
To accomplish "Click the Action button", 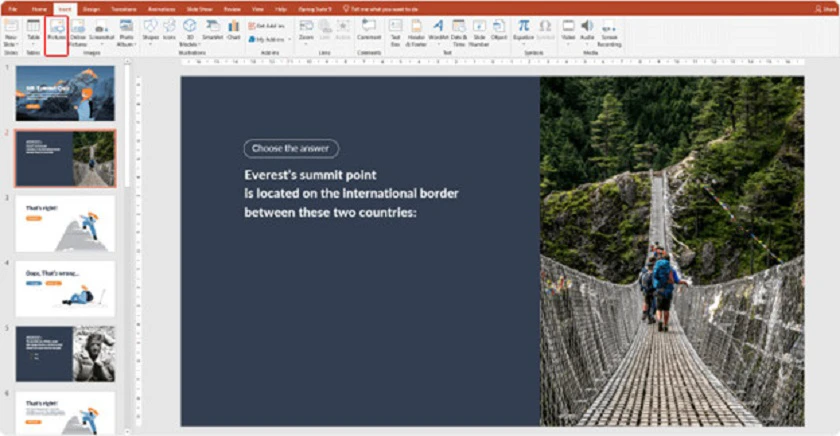I will tap(343, 31).
